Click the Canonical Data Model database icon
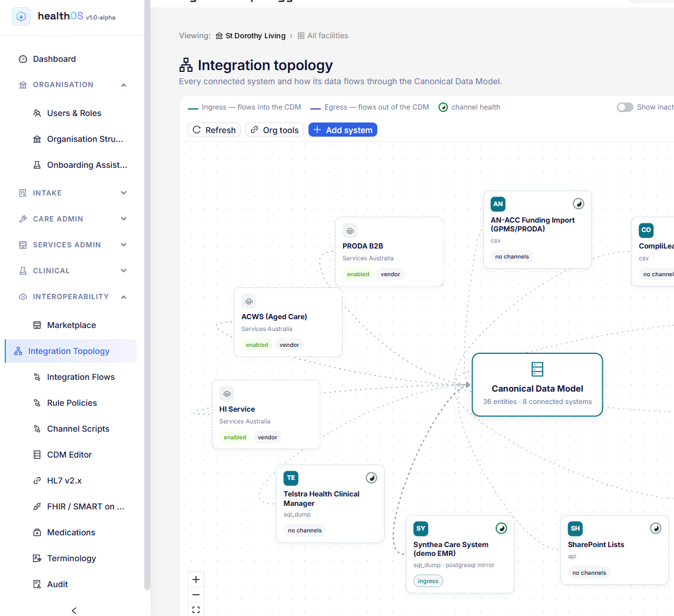674x616 pixels. click(537, 369)
